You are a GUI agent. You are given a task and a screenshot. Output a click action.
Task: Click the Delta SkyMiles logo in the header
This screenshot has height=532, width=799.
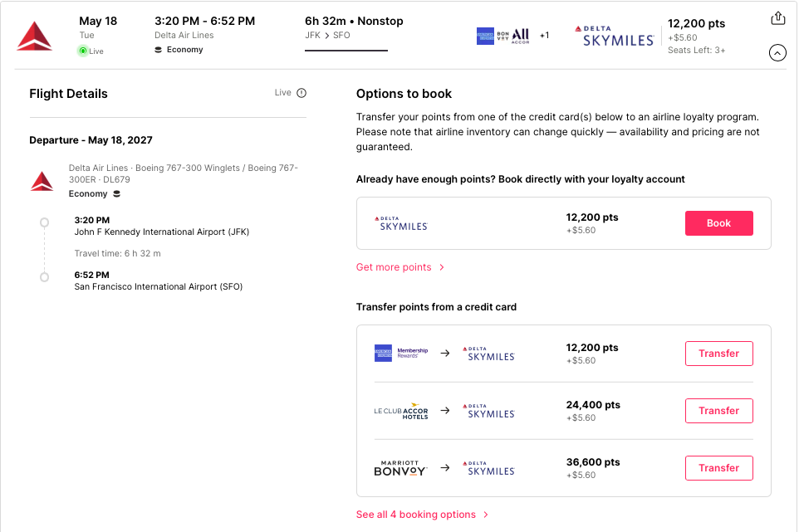click(x=614, y=37)
